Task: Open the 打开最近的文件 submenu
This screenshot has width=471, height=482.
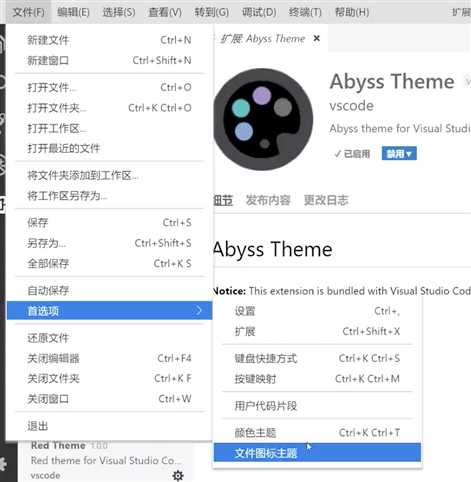Action: 109,148
